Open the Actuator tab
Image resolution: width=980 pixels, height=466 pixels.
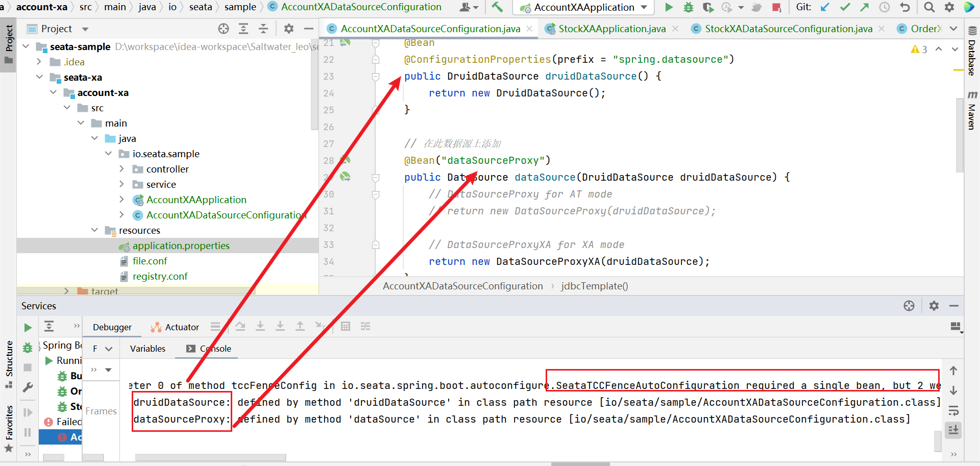(175, 327)
